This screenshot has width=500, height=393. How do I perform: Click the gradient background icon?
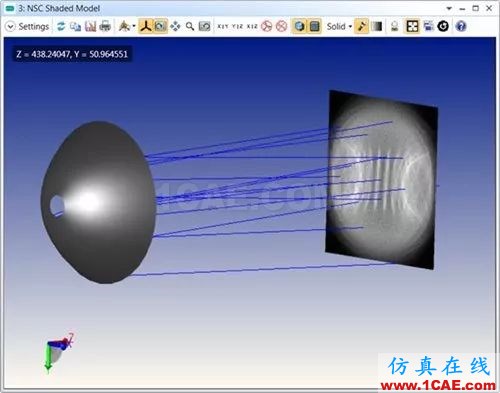(377, 26)
